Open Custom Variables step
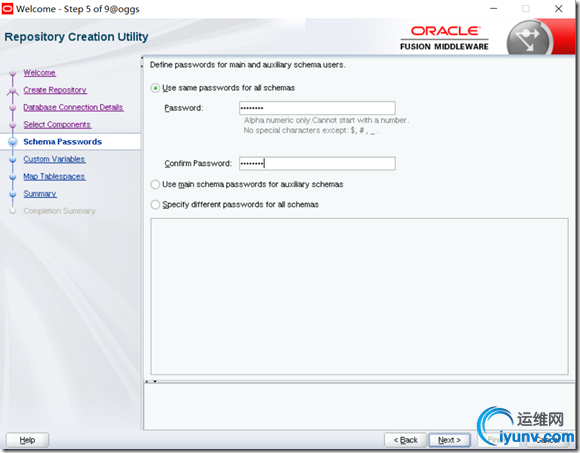Viewport: 580px width, 453px height. click(x=54, y=159)
